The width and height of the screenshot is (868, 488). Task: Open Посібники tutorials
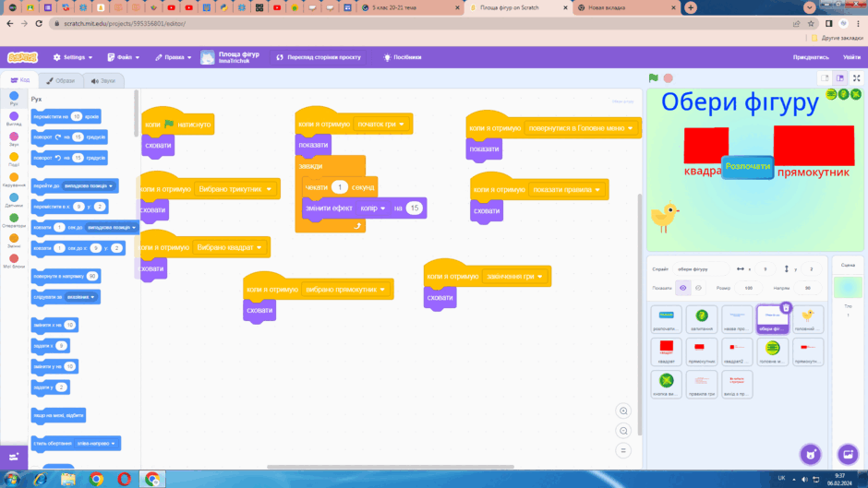pos(403,57)
